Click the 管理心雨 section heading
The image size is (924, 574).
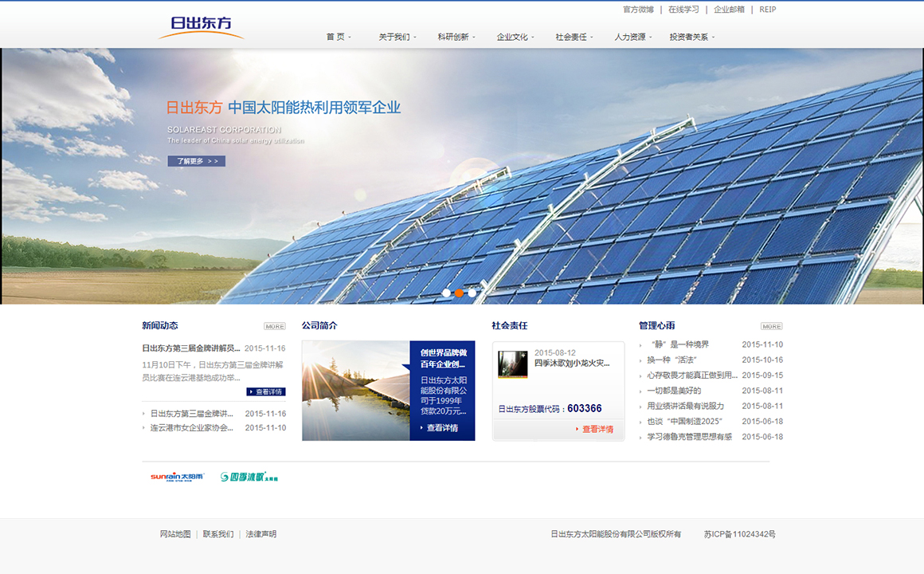coord(657,325)
